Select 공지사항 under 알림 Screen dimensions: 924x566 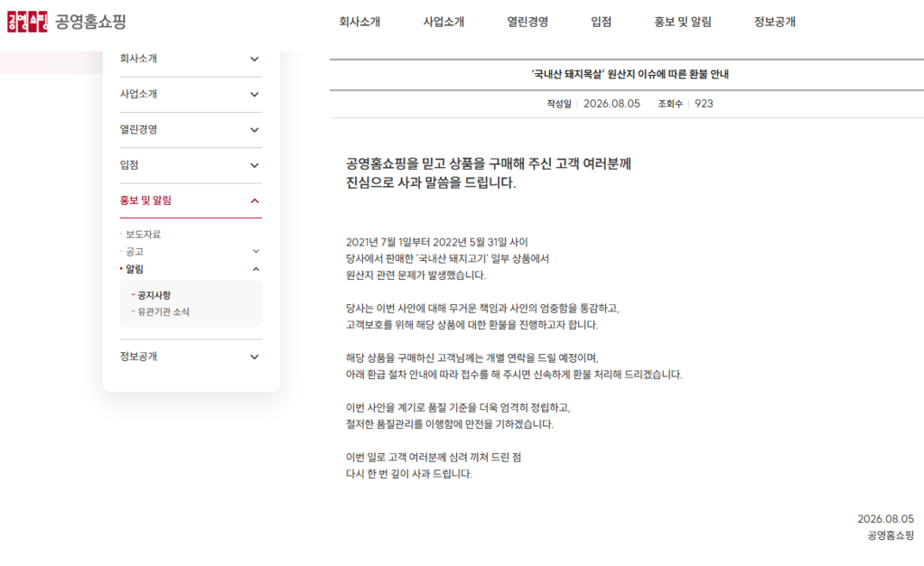[x=154, y=295]
